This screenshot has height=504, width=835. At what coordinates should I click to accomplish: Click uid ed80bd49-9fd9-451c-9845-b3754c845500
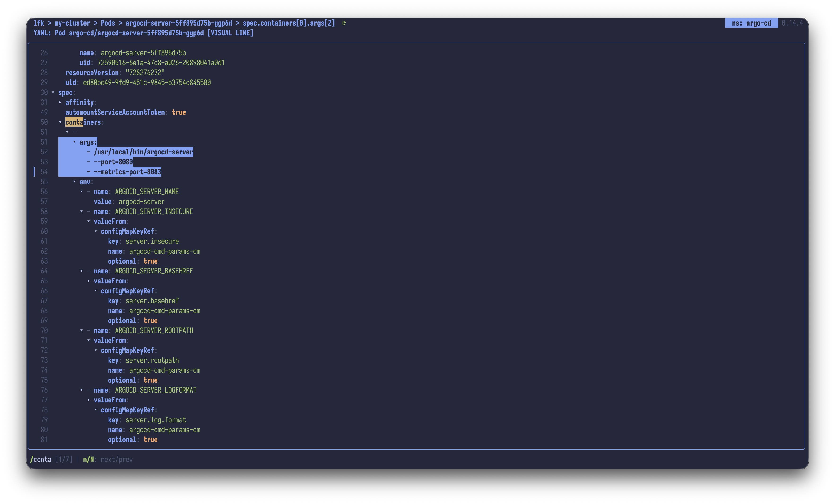(138, 83)
